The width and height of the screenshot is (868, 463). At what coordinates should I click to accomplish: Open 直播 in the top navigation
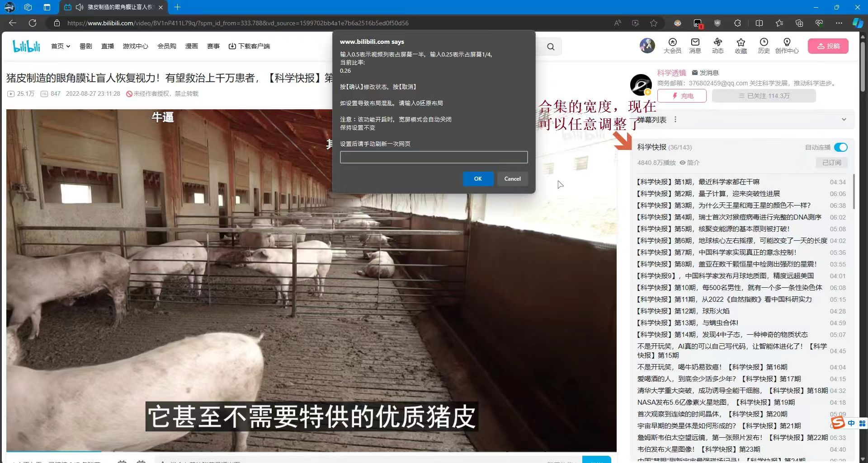pyautogui.click(x=108, y=46)
